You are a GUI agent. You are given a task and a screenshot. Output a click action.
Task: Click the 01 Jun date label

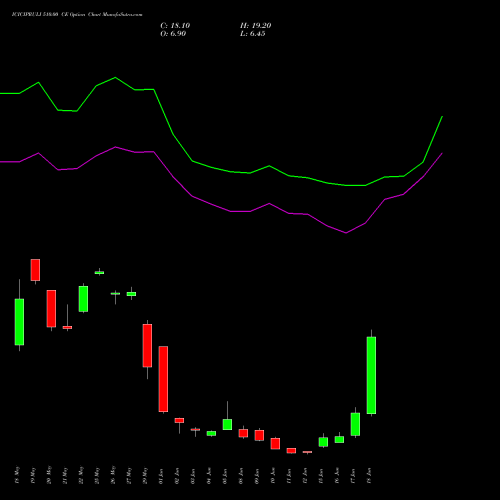tap(161, 476)
